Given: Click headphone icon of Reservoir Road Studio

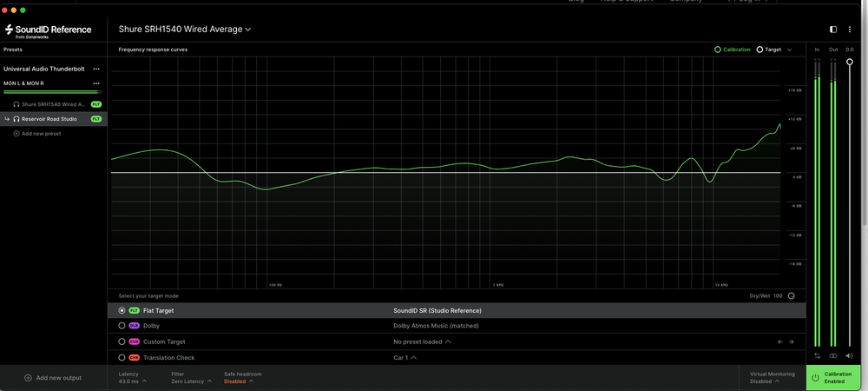Looking at the screenshot, I should 16,119.
